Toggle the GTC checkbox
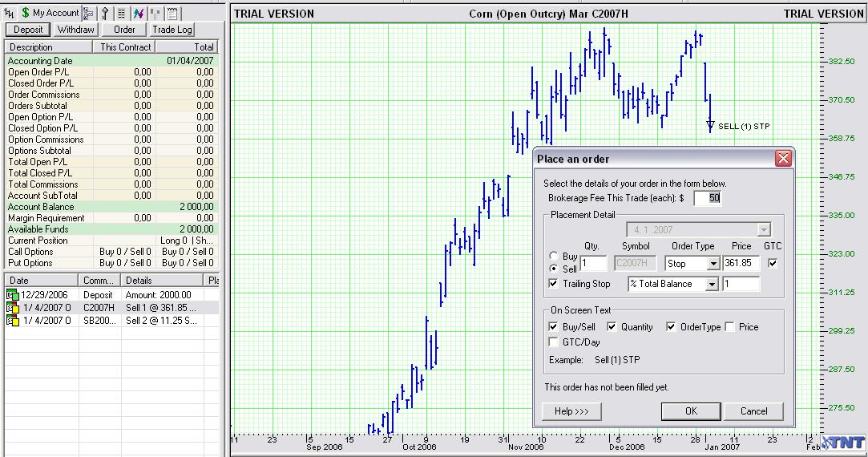 [773, 263]
